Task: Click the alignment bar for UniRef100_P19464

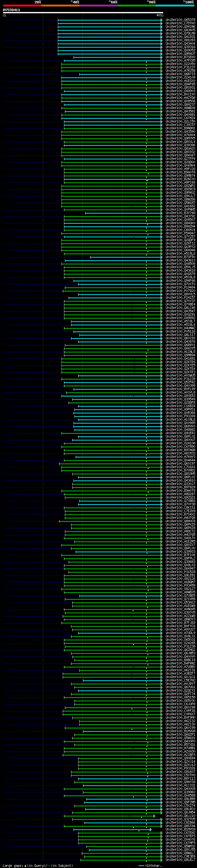Action: pos(114,287)
